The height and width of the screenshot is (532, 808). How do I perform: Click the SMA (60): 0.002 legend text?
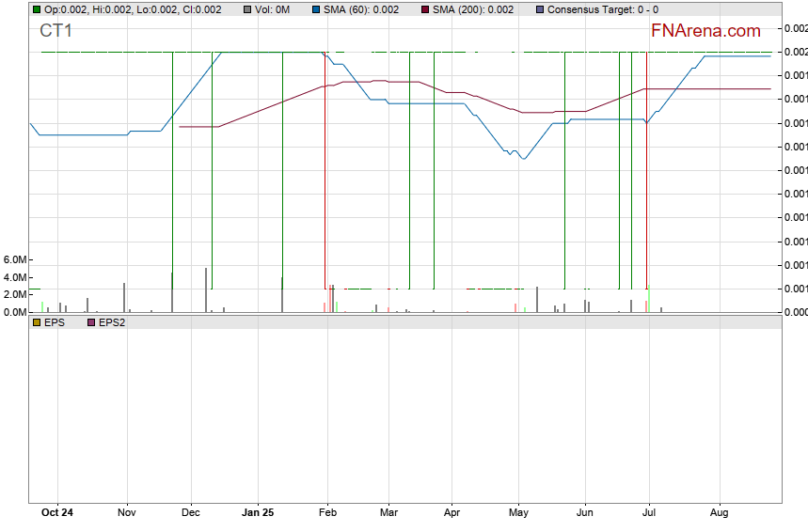coord(362,9)
